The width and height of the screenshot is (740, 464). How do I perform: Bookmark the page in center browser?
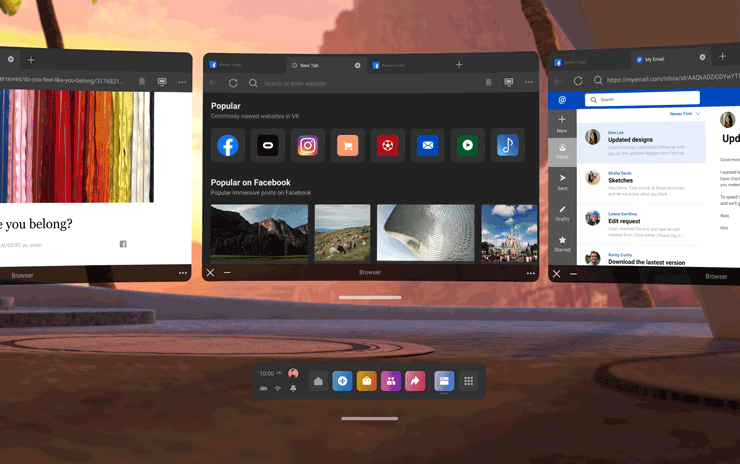click(488, 83)
